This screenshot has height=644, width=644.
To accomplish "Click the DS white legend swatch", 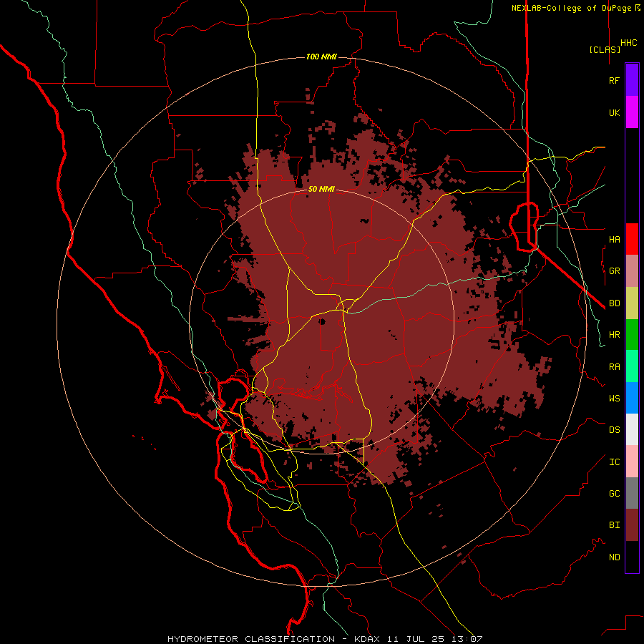I will point(632,429).
